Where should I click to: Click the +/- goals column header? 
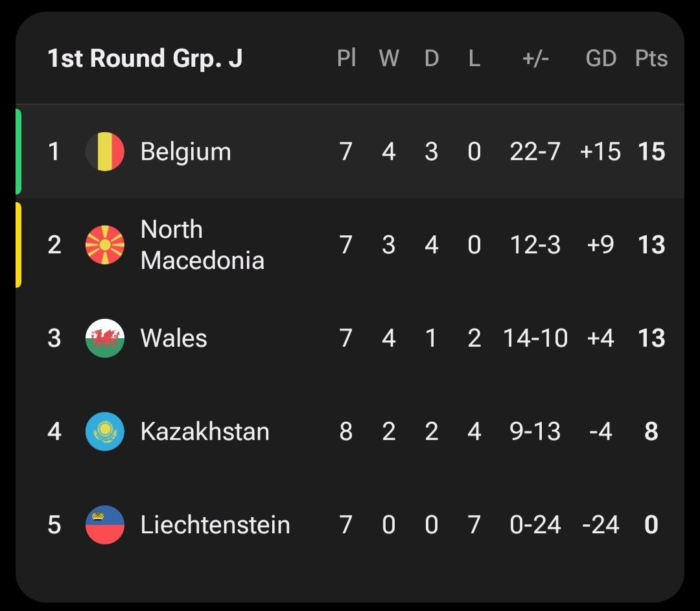pos(535,58)
